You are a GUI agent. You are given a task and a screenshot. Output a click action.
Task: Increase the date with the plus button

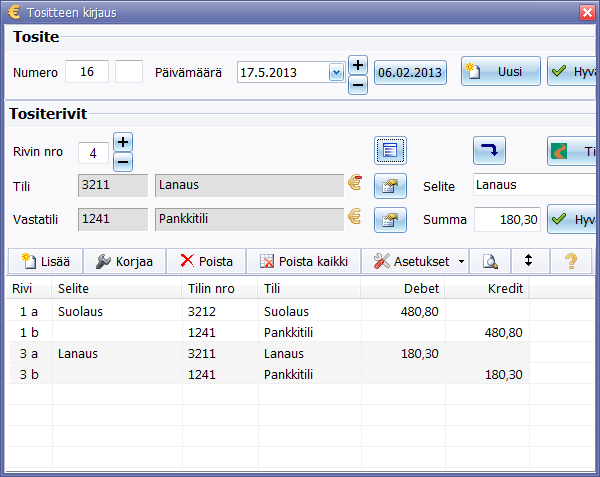pyautogui.click(x=358, y=64)
